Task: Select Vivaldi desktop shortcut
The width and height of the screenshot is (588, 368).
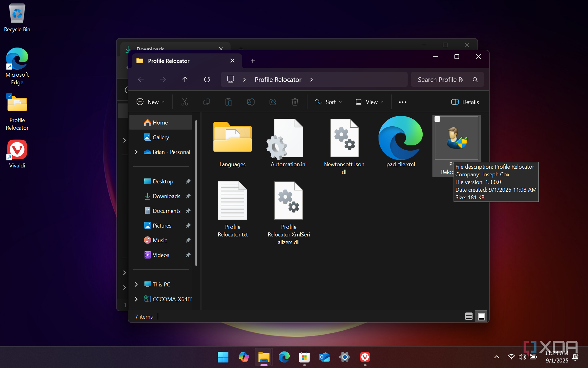Action: [17, 154]
